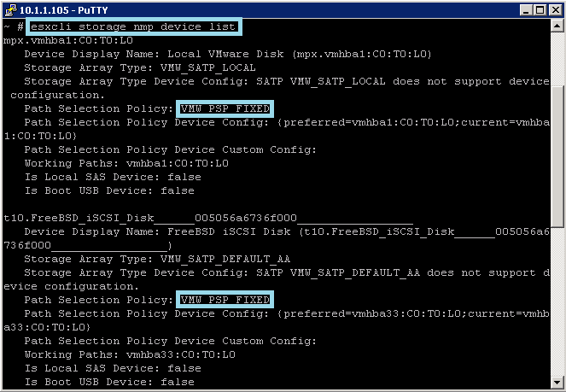Click highlighted VMW_PSP_FIXED for Local VMware Disk
Viewport: 566px width, 392px height.
pos(225,108)
